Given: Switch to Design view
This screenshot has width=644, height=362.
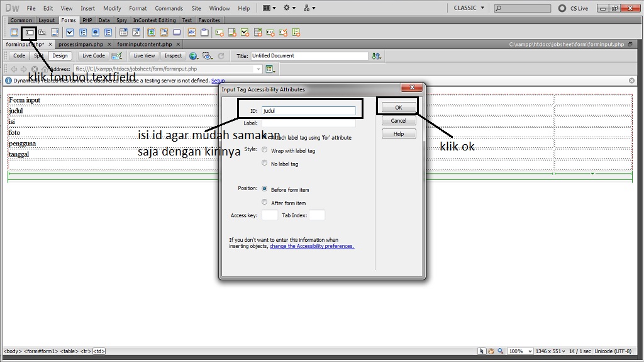Looking at the screenshot, I should click(60, 56).
